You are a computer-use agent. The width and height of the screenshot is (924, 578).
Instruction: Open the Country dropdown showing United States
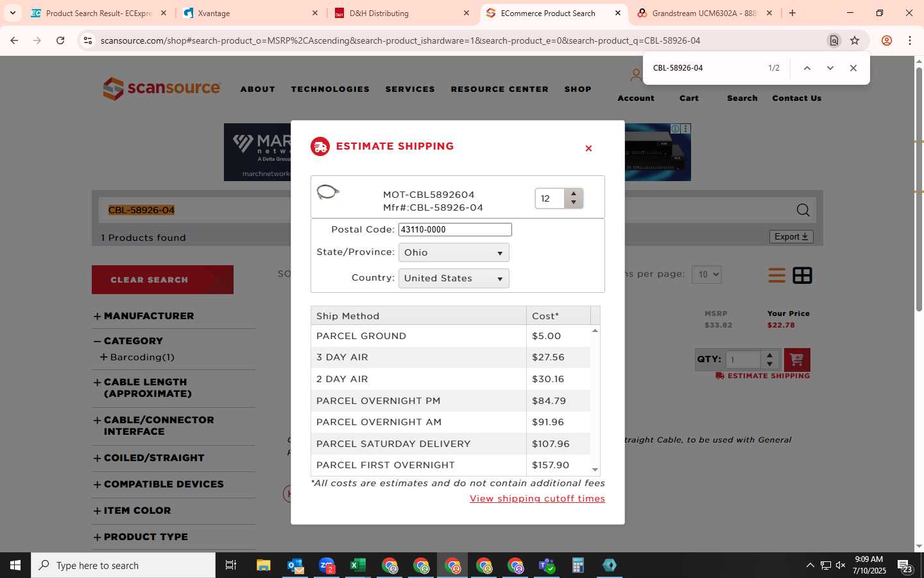(x=454, y=278)
